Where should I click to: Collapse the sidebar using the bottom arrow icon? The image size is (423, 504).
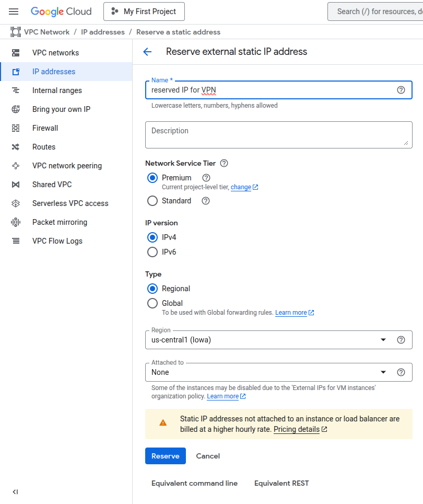(15, 492)
